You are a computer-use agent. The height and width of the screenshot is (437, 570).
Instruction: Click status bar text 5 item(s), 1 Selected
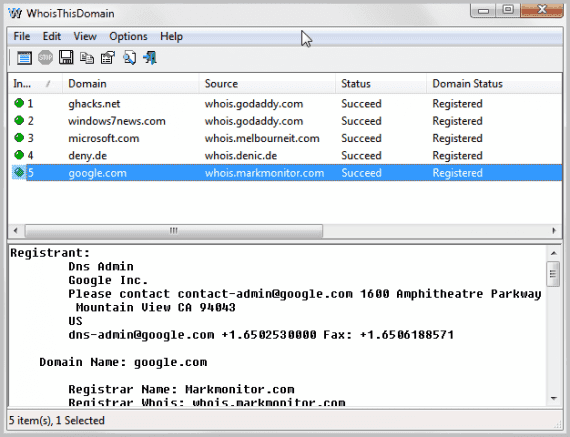pyautogui.click(x=57, y=421)
